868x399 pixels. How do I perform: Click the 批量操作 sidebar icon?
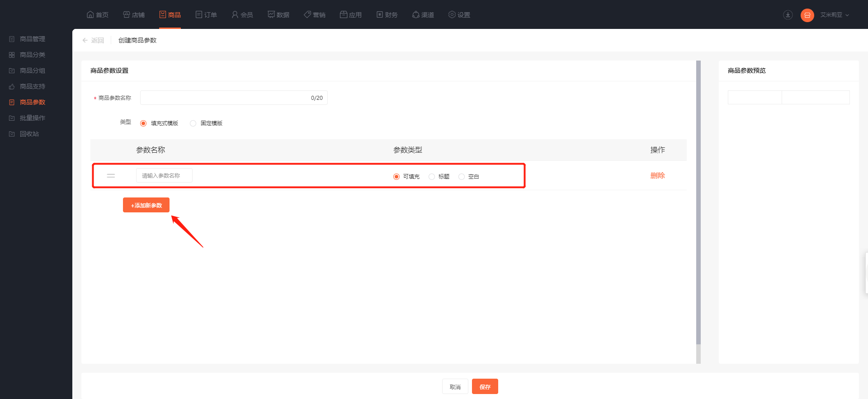point(12,118)
